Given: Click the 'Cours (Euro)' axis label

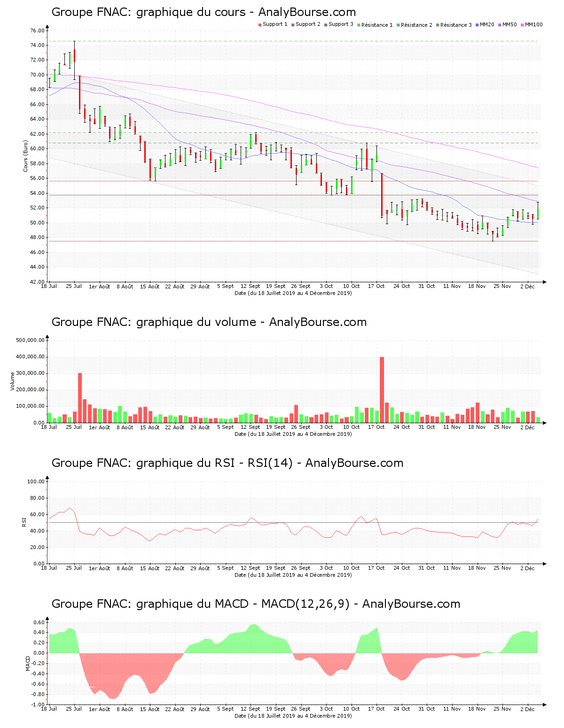Looking at the screenshot, I should coord(25,156).
